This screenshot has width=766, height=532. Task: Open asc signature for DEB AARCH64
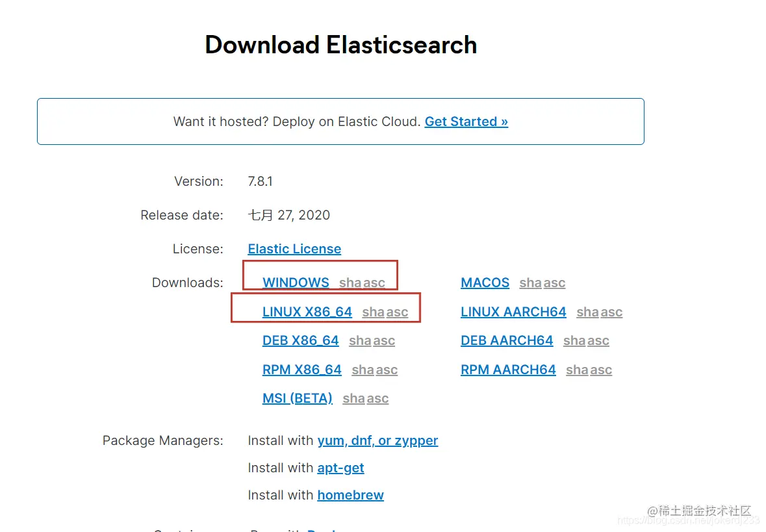(x=598, y=340)
